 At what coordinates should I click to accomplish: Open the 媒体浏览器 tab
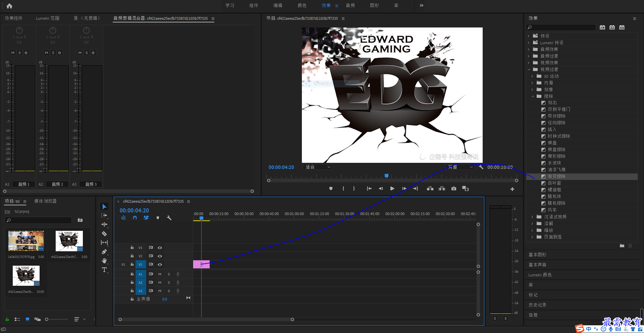[45, 201]
